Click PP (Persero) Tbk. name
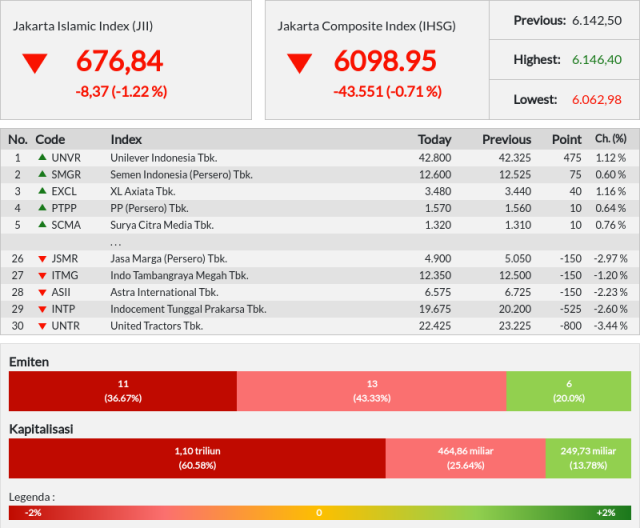This screenshot has width=640, height=528. [149, 208]
